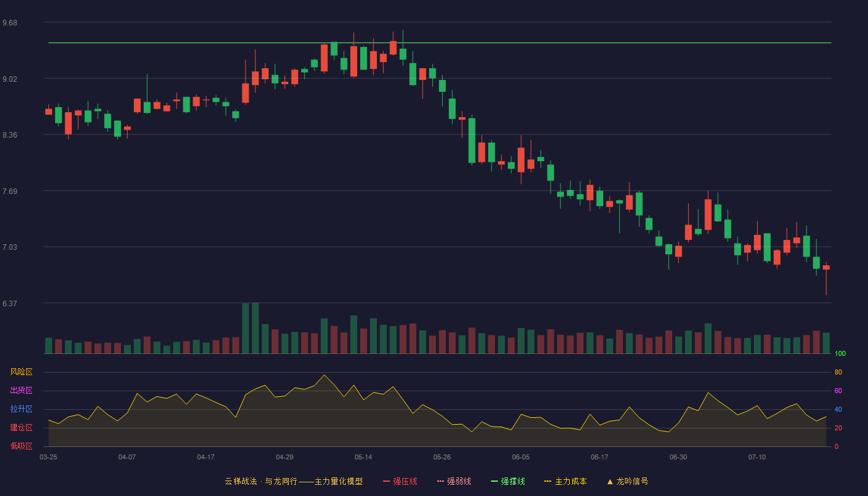Image resolution: width=868 pixels, height=496 pixels.
Task: Click the 06-17 date label
Action: (600, 457)
